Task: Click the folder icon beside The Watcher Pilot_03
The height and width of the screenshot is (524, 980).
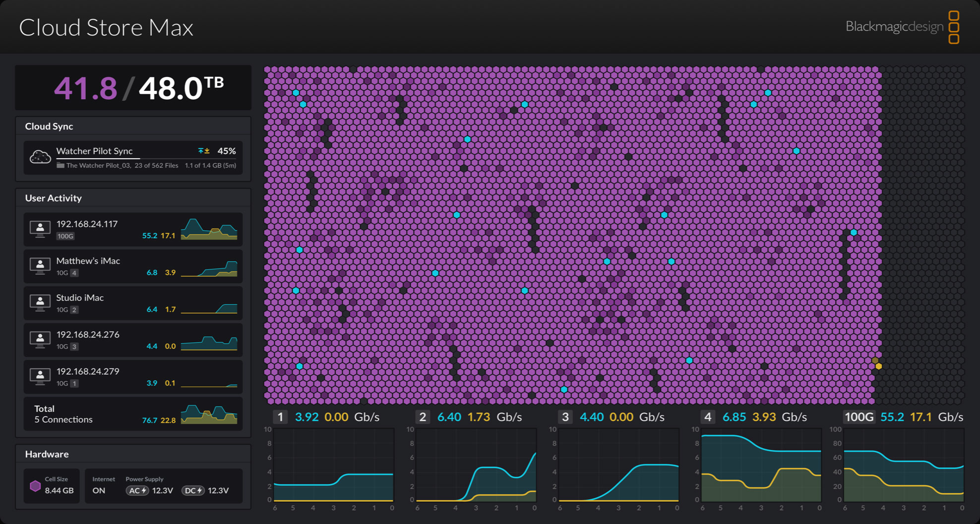Action: [61, 165]
